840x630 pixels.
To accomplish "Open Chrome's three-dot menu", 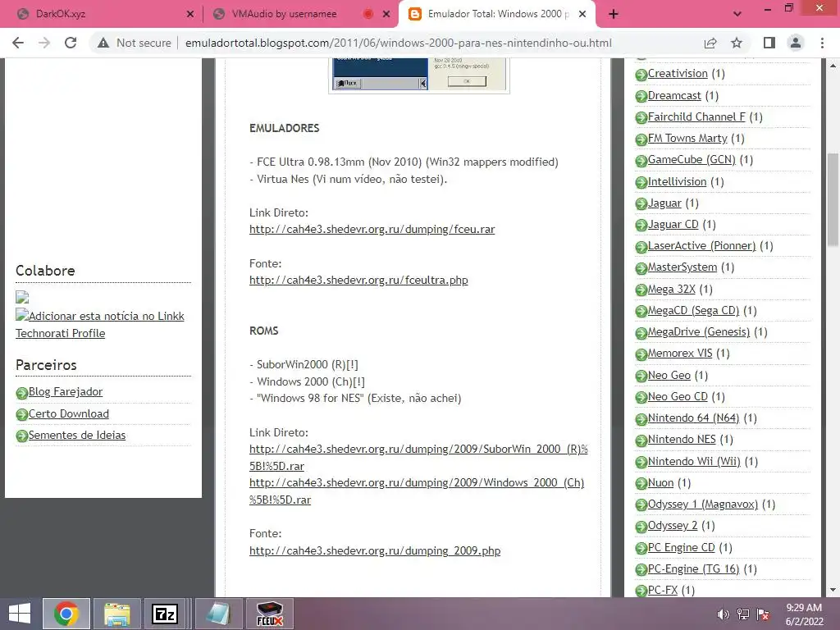I will tap(822, 43).
